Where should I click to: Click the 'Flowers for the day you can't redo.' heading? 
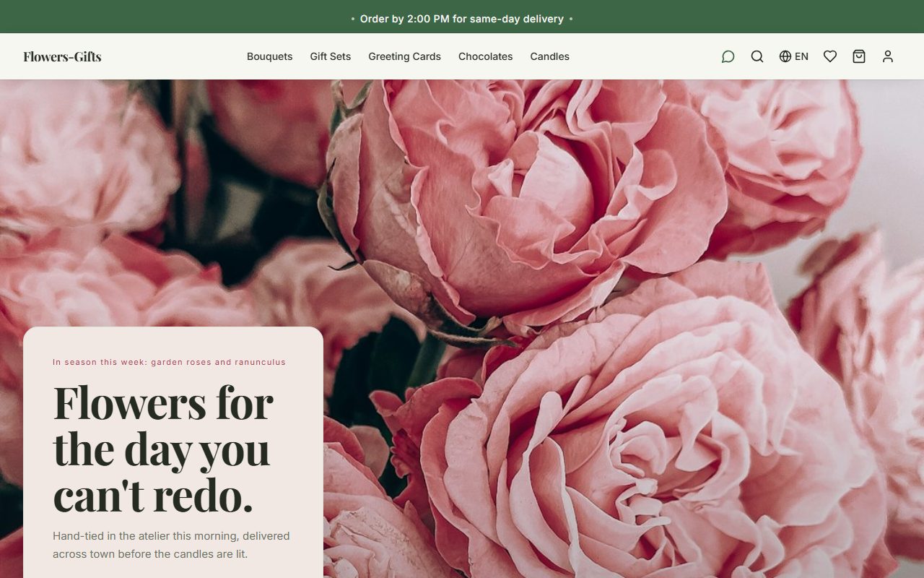164,449
